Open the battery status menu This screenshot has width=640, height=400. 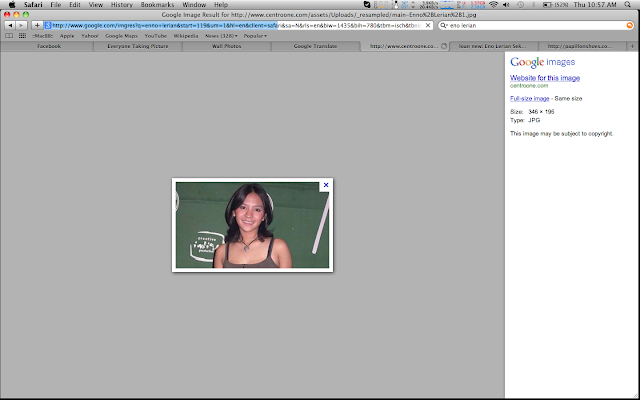coord(556,5)
